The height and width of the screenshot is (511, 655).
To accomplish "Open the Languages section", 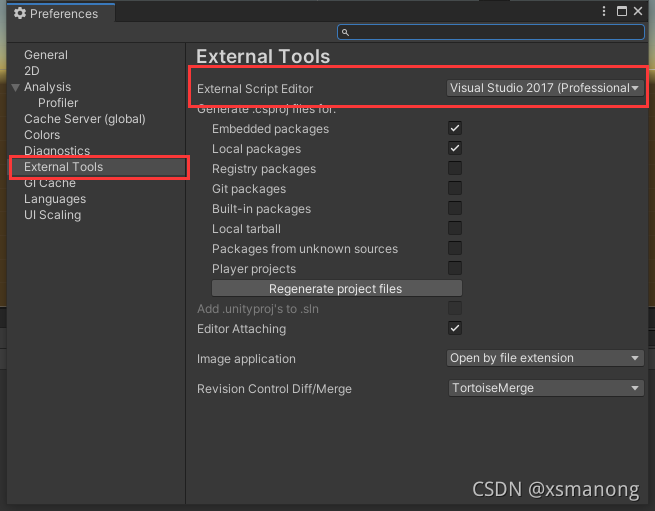I will click(55, 199).
